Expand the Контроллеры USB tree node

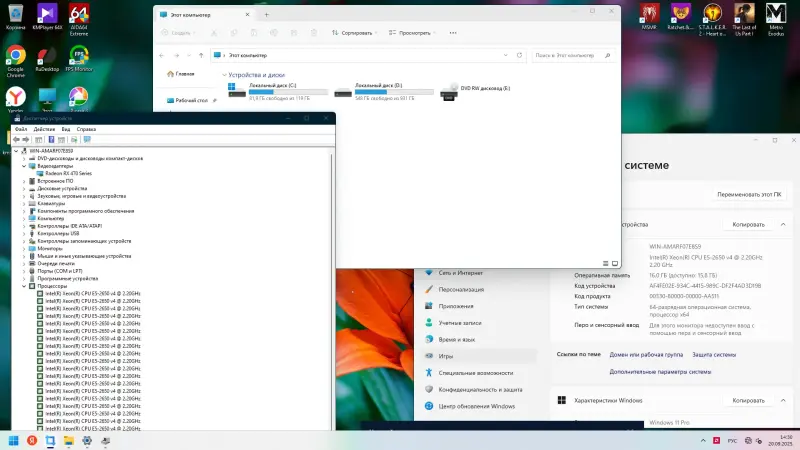(x=24, y=234)
